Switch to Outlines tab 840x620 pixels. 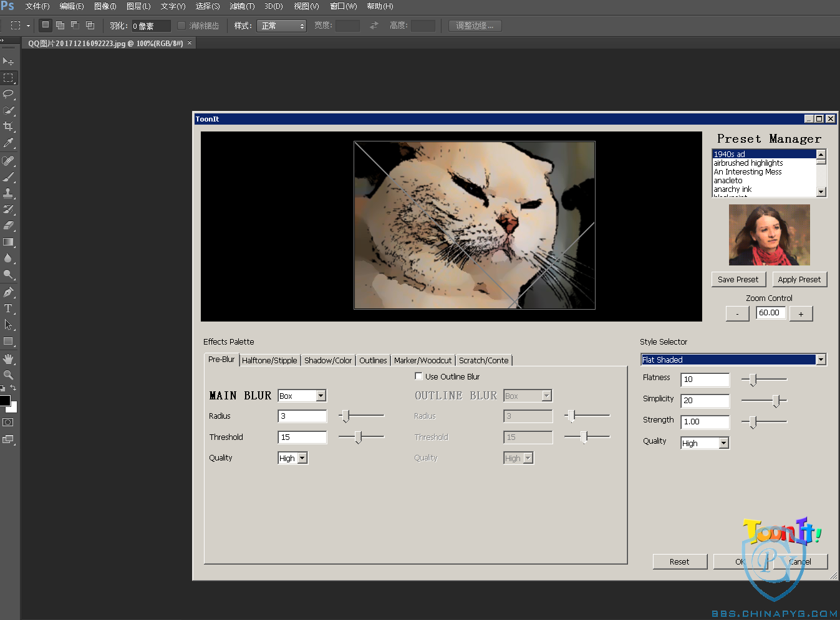[373, 360]
